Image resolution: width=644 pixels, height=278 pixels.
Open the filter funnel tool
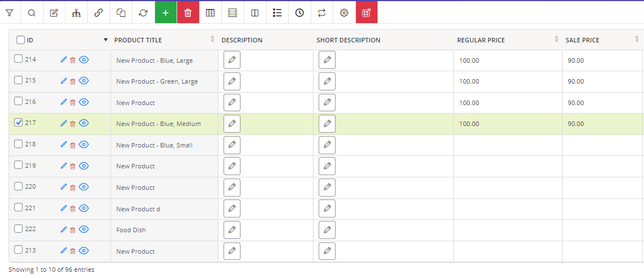(x=10, y=12)
